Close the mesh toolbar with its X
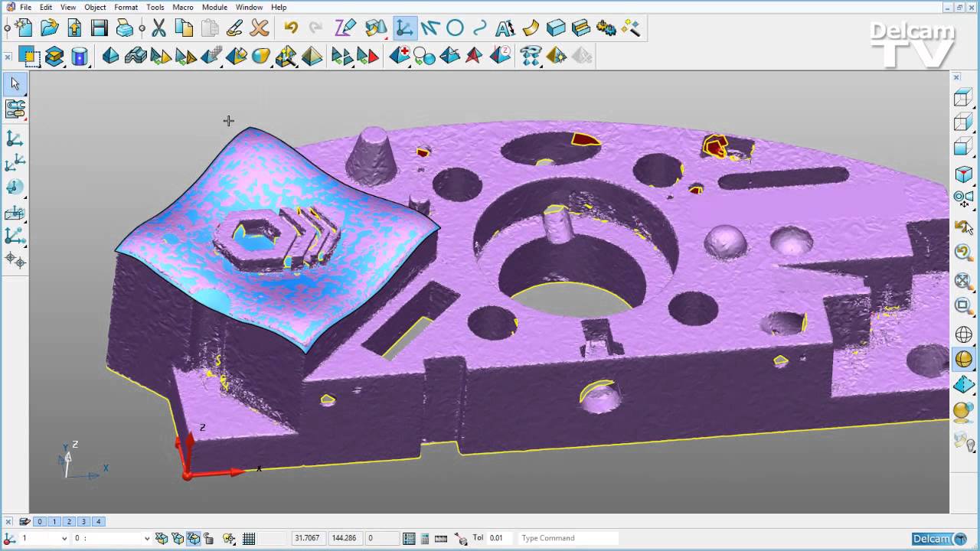 pyautogui.click(x=8, y=56)
